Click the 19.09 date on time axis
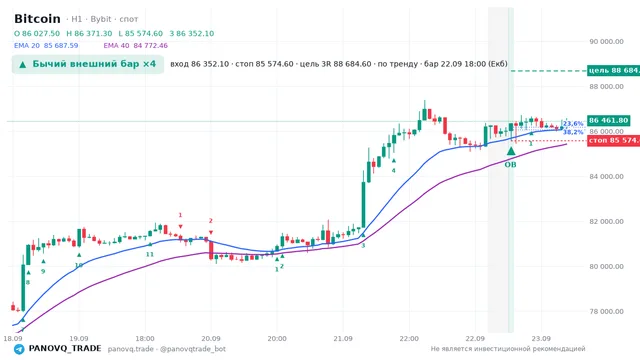 click(79, 338)
